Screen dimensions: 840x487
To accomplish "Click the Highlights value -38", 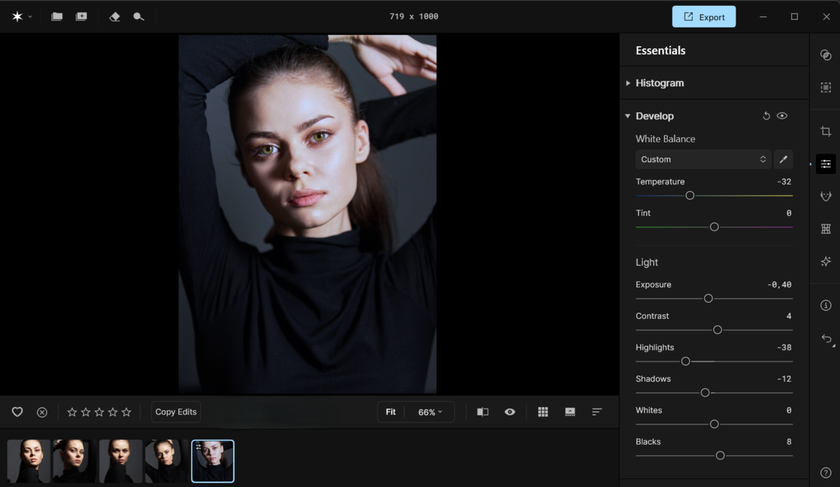I will [x=784, y=347].
